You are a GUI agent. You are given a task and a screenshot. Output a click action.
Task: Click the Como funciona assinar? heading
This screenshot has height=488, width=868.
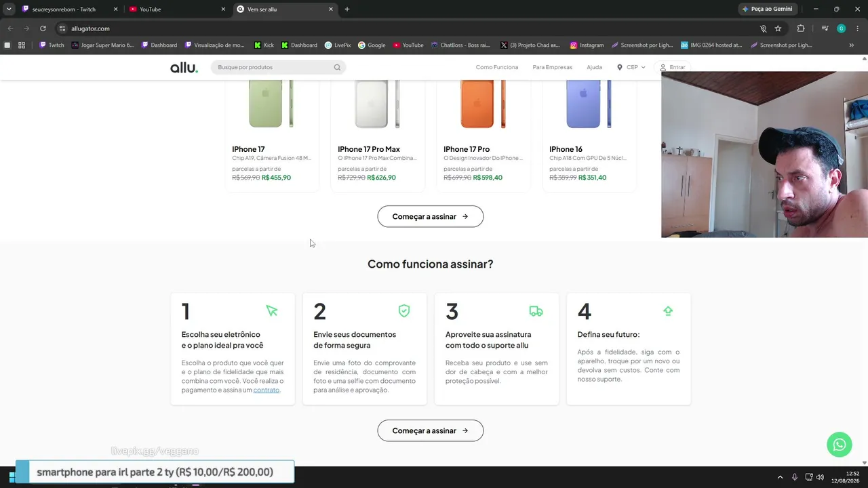[431, 264]
